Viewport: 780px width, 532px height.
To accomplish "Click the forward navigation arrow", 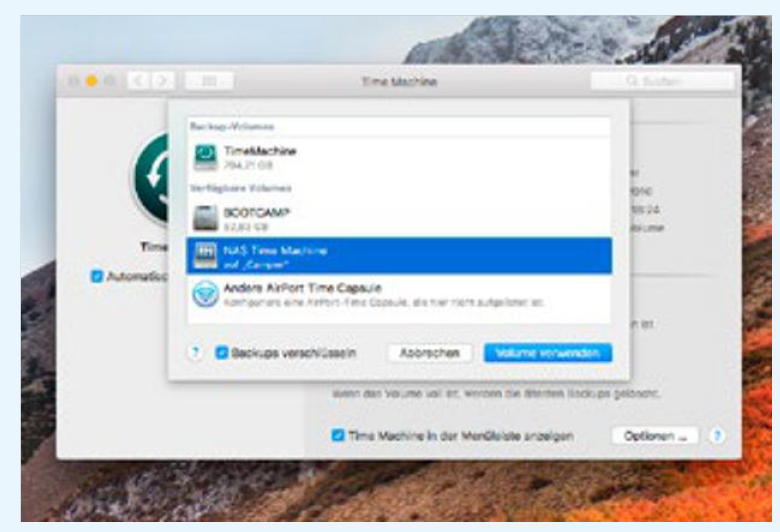I will pyautogui.click(x=162, y=81).
